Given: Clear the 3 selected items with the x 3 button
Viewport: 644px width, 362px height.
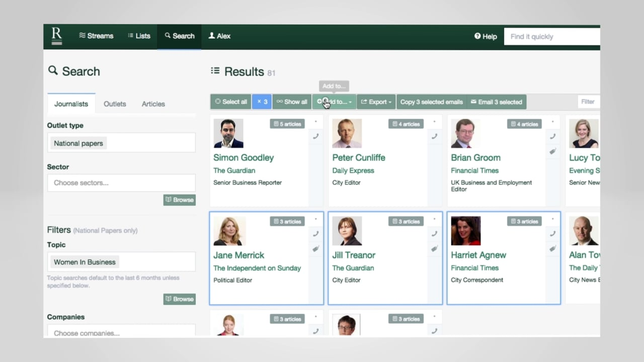Looking at the screenshot, I should click(262, 102).
